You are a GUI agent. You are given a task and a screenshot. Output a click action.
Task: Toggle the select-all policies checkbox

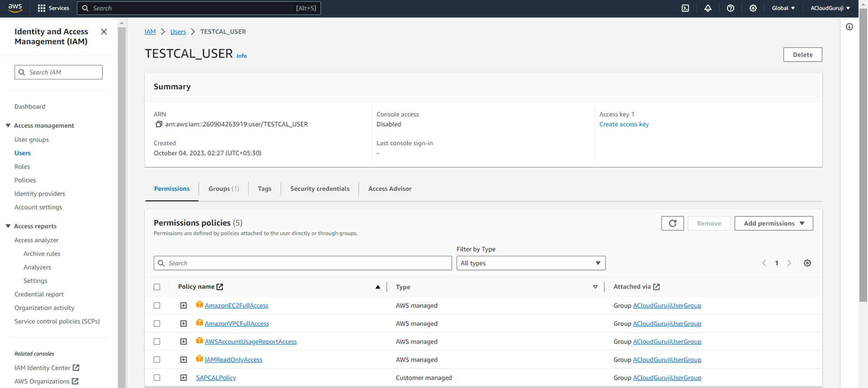pos(157,287)
